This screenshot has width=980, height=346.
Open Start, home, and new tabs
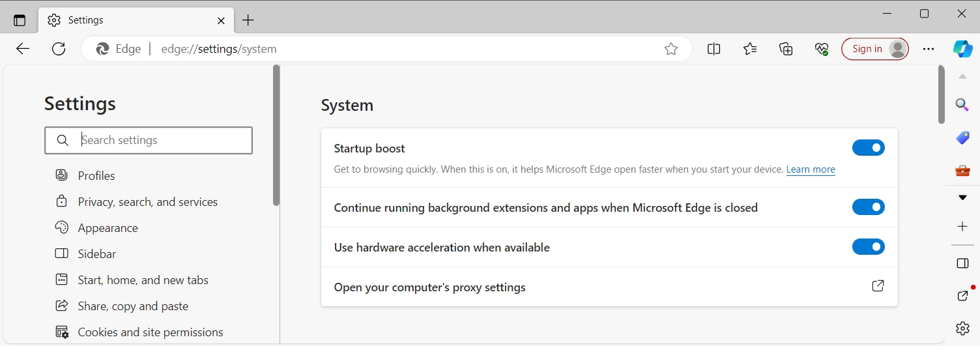[143, 280]
